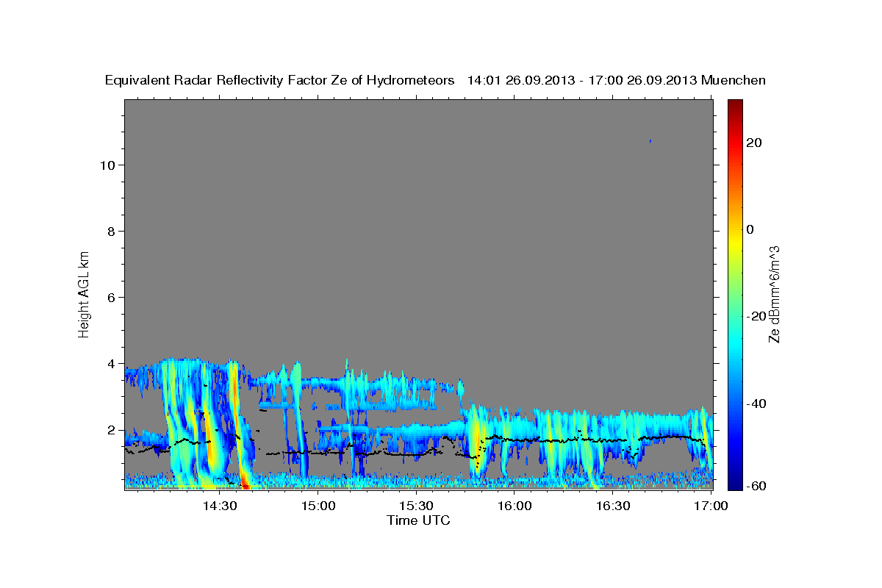Screen dimensions: 882x588
Task: Click the yellow region of the colorbar
Action: pyautogui.click(x=735, y=243)
